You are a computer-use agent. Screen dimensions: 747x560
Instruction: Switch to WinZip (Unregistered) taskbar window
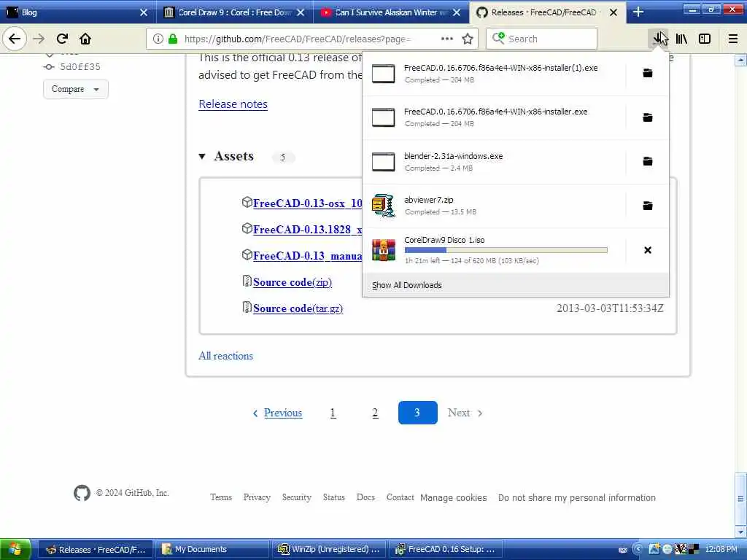pos(330,550)
